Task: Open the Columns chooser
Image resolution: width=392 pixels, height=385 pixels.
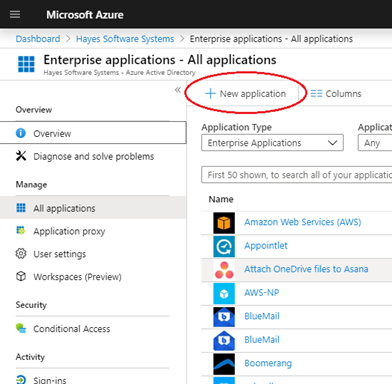Action: click(336, 94)
